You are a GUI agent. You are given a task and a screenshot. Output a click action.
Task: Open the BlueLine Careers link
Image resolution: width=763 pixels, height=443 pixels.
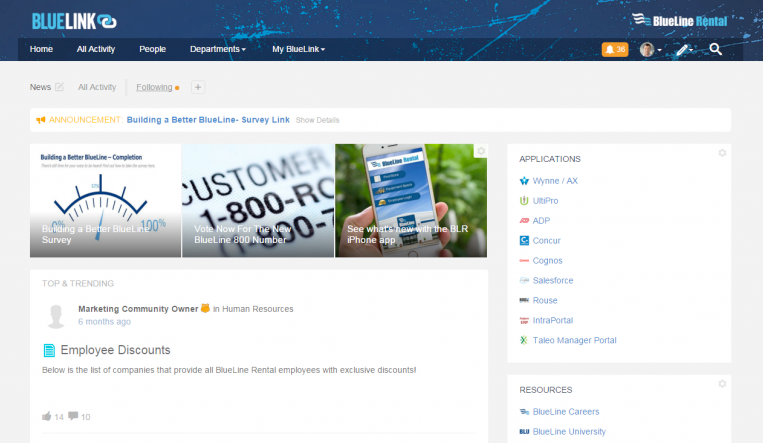tap(566, 412)
